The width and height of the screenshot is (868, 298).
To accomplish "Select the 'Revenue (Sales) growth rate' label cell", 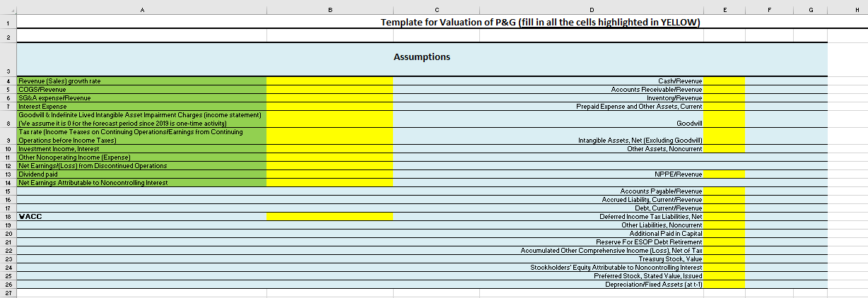I will [141, 81].
